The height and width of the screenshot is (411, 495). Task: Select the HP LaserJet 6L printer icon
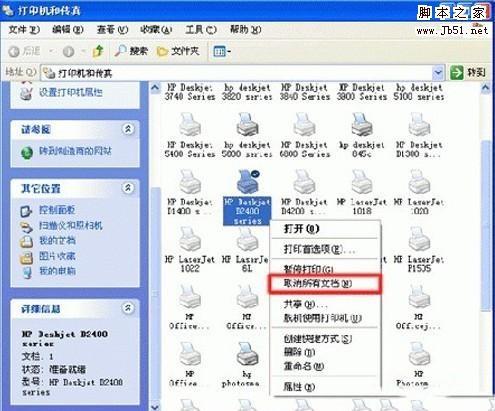tap(247, 239)
